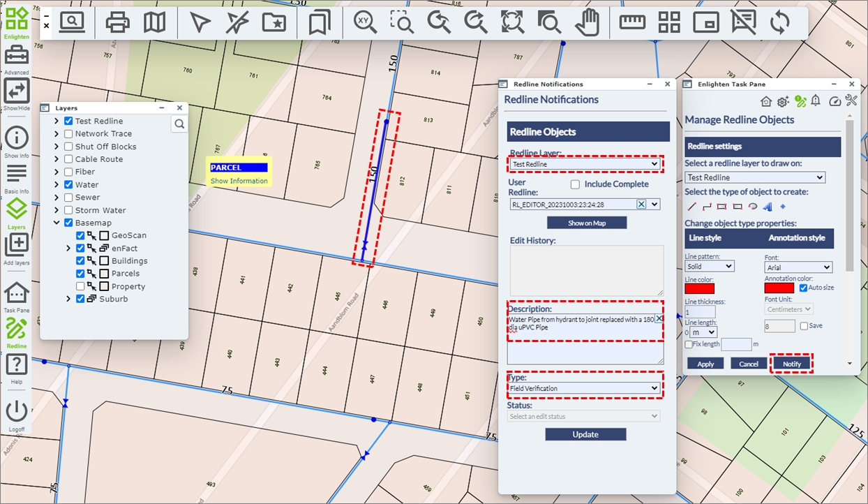Viewport: 868px width, 504px height.
Task: Open the Bookmarks icon in the toolbar
Action: (x=319, y=23)
